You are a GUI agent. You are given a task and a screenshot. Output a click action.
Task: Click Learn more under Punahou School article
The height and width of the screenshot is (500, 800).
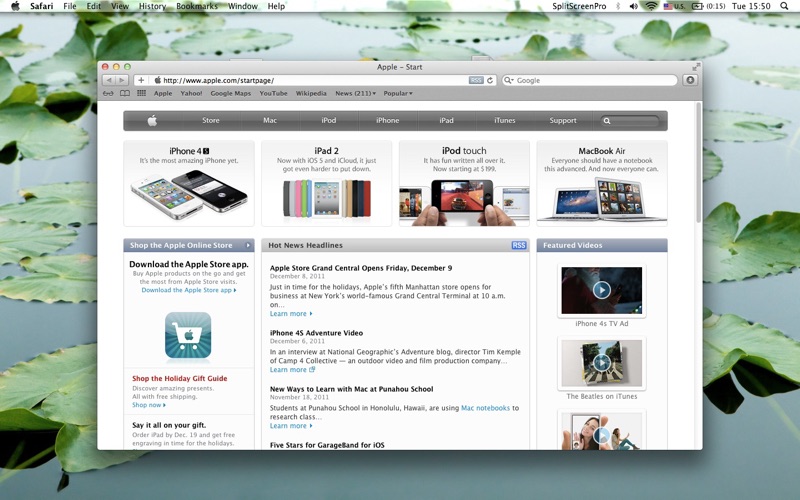click(291, 426)
